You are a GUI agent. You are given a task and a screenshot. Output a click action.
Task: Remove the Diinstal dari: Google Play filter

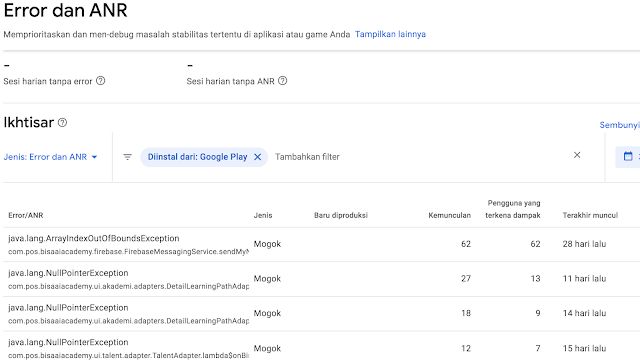[x=258, y=157]
